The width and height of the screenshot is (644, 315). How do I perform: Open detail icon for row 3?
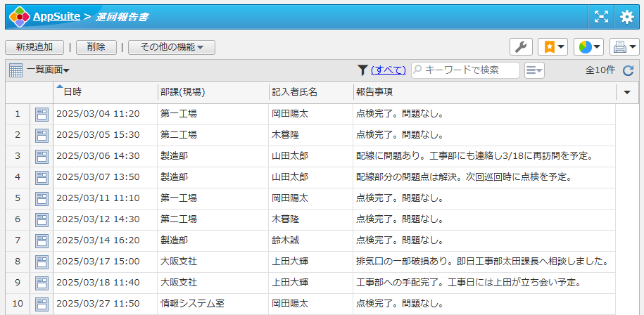tap(42, 156)
